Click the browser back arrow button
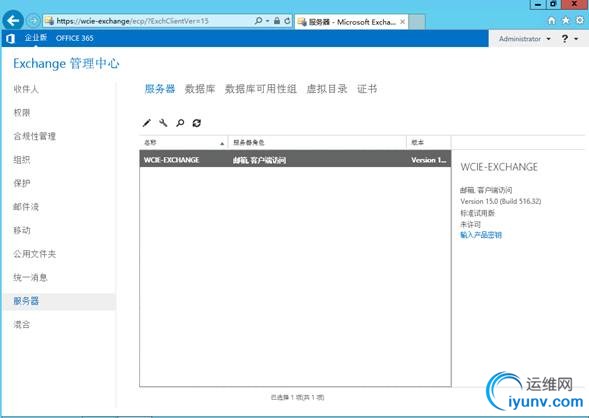The width and height of the screenshot is (589, 418). point(13,20)
